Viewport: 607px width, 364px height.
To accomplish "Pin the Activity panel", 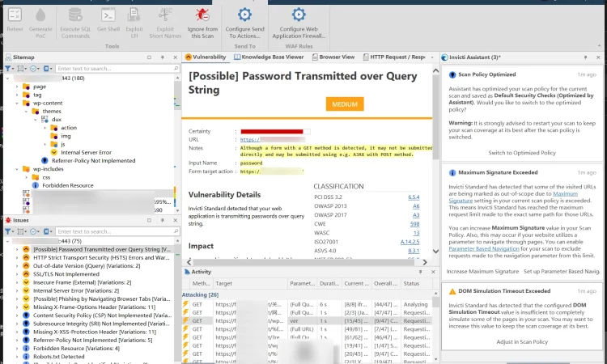I will click(420, 272).
